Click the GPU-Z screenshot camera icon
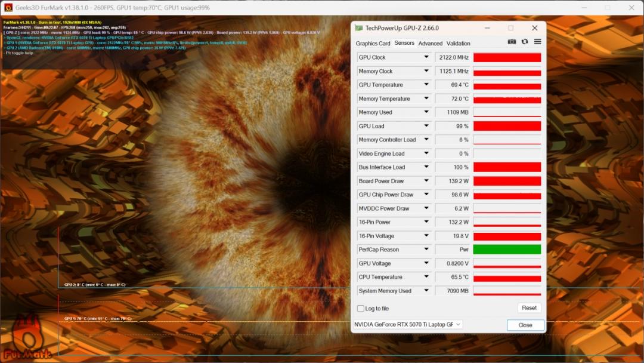The height and width of the screenshot is (363, 644). 512,42
